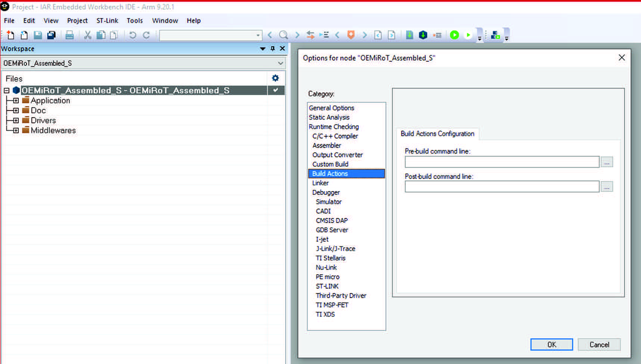Open the Project menu
The width and height of the screenshot is (641, 364).
coord(77,21)
